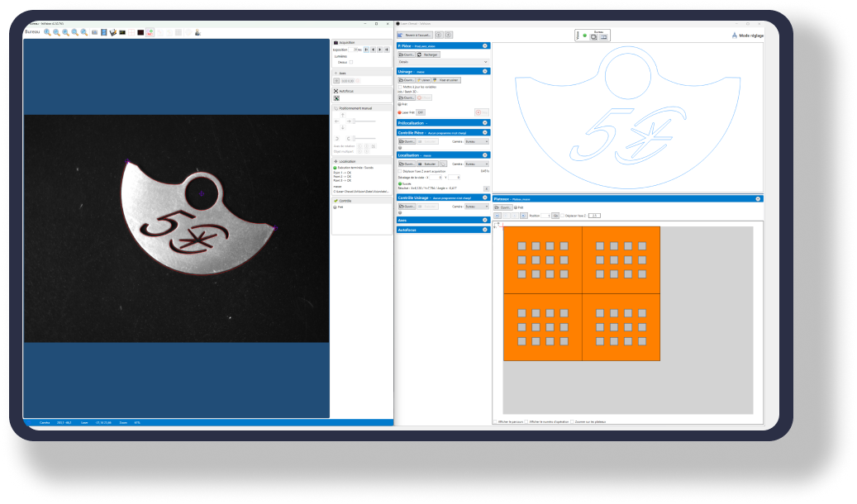The image size is (857, 504).
Task: Collapse the Plateaux panel
Action: point(757,199)
